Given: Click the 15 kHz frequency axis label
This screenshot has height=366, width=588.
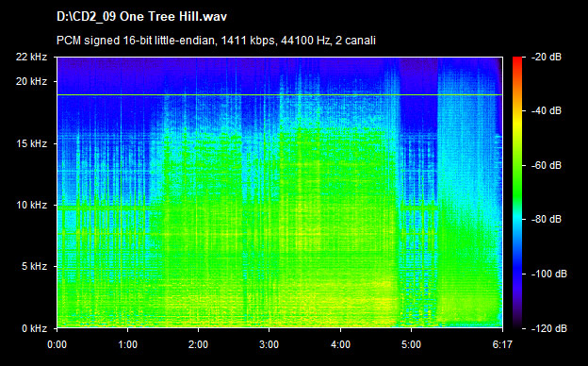Looking at the screenshot, I should (31, 143).
